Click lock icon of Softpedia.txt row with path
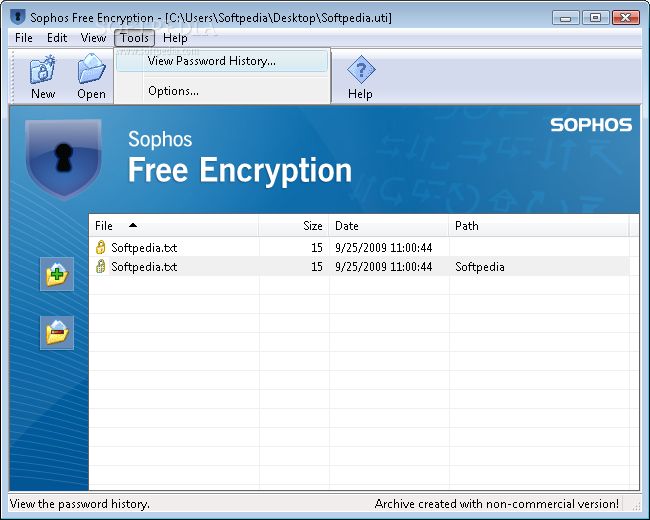The width and height of the screenshot is (650, 520). click(x=100, y=266)
